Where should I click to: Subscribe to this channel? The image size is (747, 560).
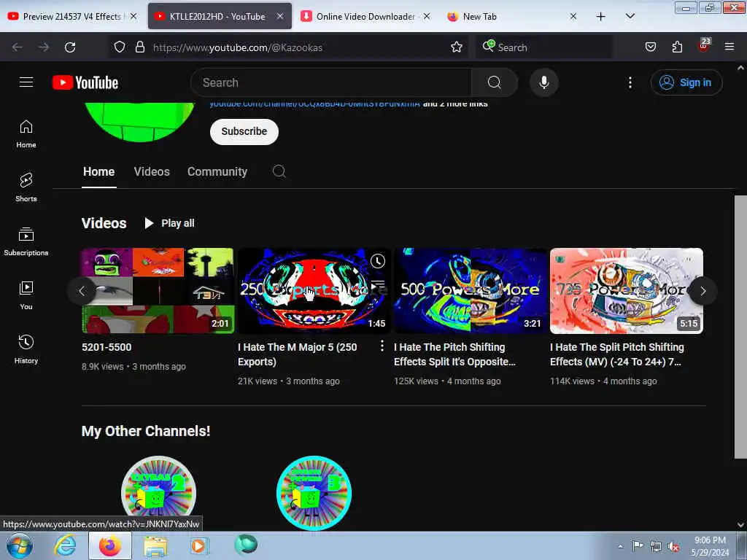pos(244,131)
